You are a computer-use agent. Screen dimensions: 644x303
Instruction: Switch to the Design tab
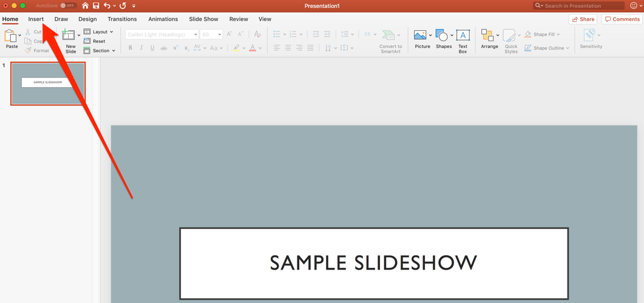(x=87, y=19)
